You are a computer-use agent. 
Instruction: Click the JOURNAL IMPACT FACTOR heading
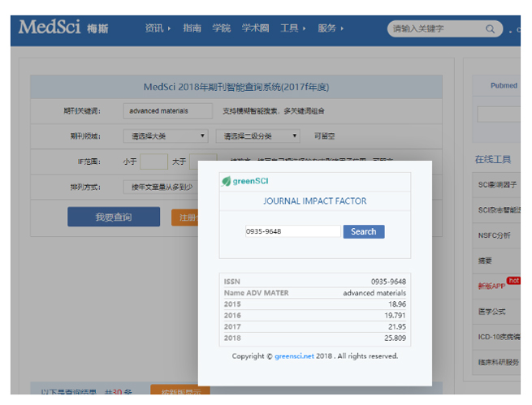pyautogui.click(x=315, y=201)
